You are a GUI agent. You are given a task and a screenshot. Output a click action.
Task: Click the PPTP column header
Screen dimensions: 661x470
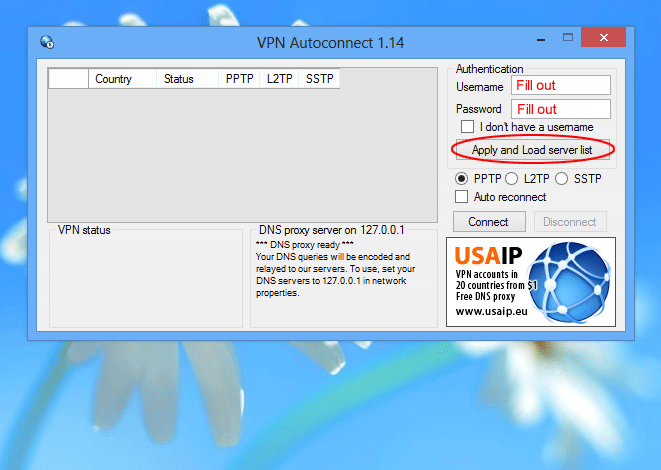click(239, 79)
